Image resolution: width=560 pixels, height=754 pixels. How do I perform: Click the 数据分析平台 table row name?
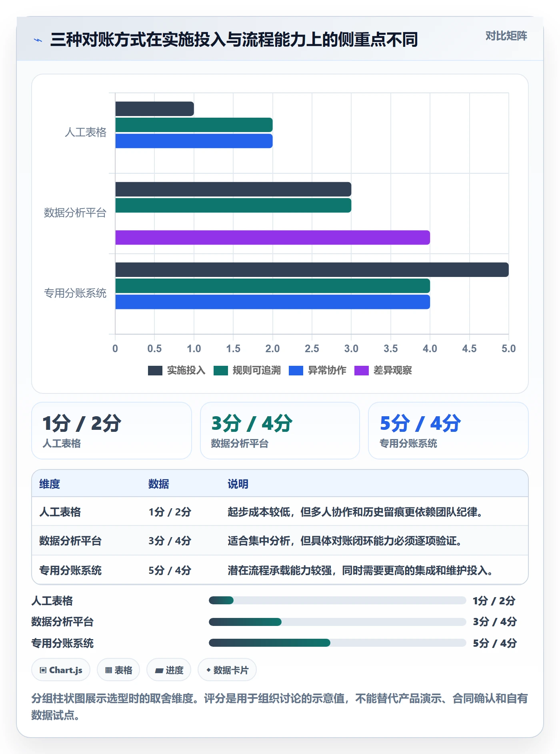click(70, 541)
